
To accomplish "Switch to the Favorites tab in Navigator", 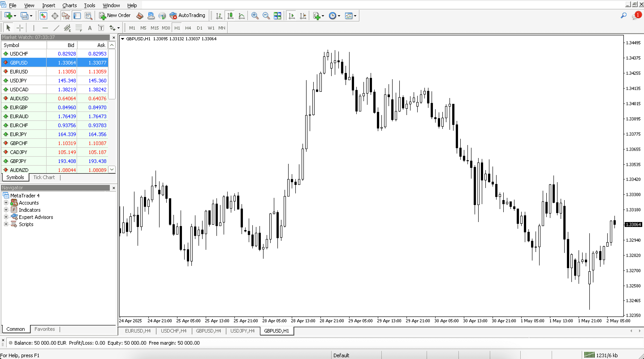I will [45, 329].
